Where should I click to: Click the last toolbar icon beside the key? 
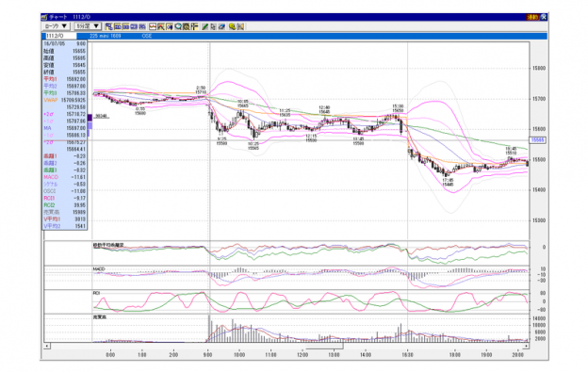click(x=240, y=26)
